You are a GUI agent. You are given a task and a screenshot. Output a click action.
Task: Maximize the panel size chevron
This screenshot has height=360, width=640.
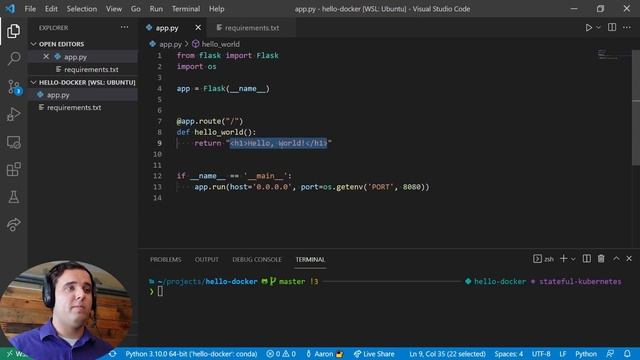click(616, 259)
